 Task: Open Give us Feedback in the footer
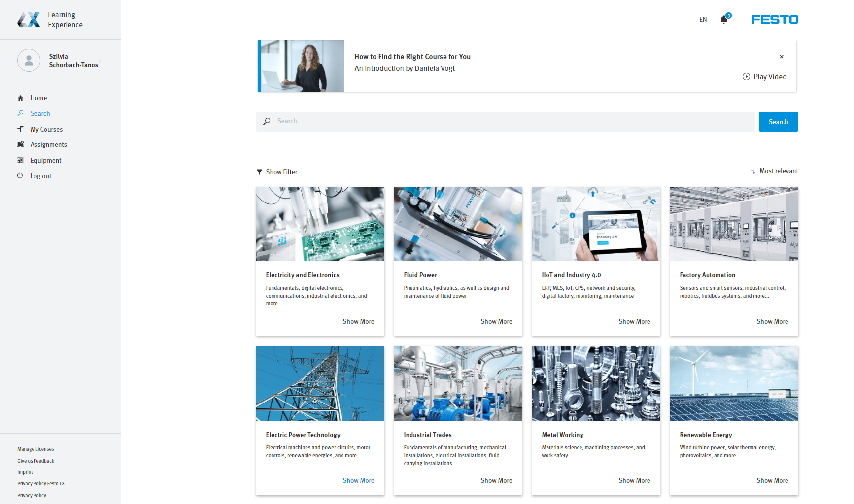35,461
